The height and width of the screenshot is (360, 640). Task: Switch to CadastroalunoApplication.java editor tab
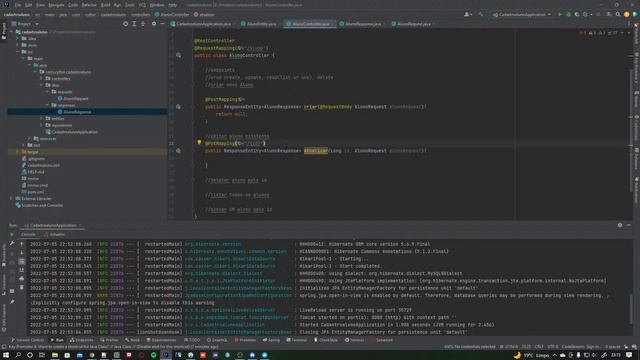click(203, 24)
